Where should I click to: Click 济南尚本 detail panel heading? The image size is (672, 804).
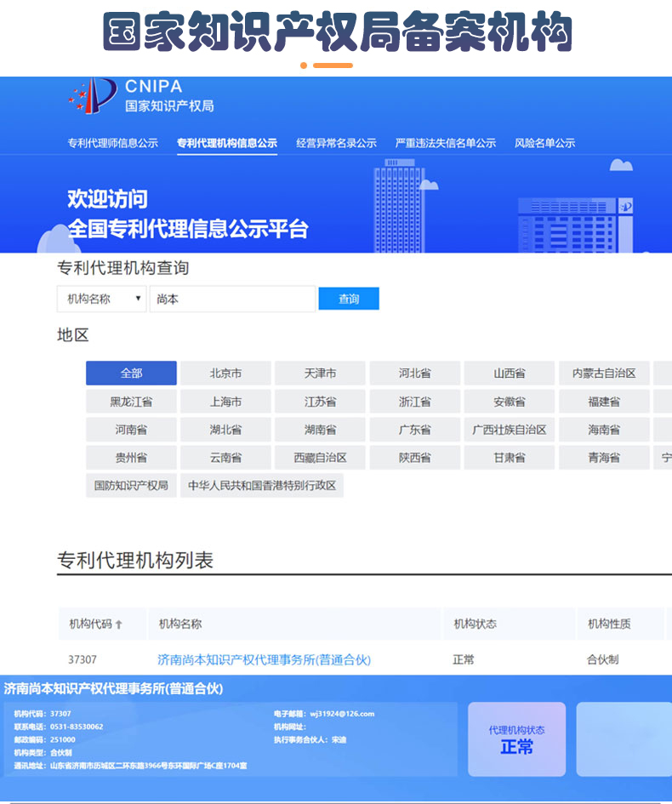point(113,688)
